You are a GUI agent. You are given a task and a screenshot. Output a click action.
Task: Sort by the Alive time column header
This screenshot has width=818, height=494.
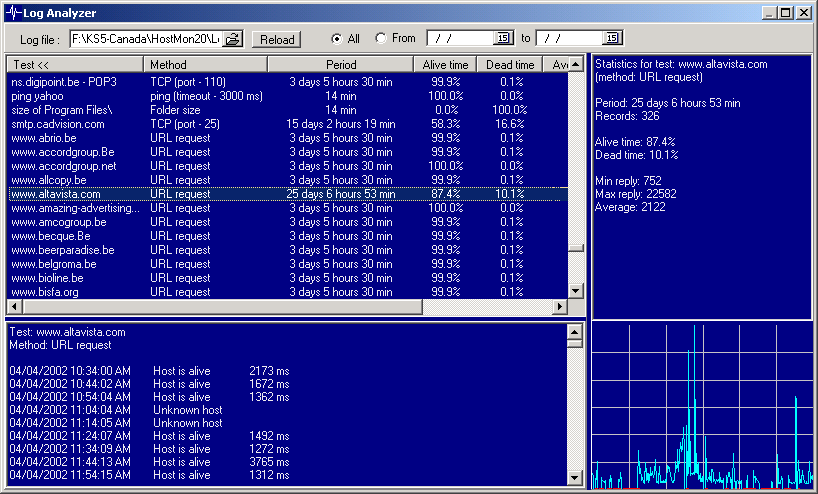(446, 65)
